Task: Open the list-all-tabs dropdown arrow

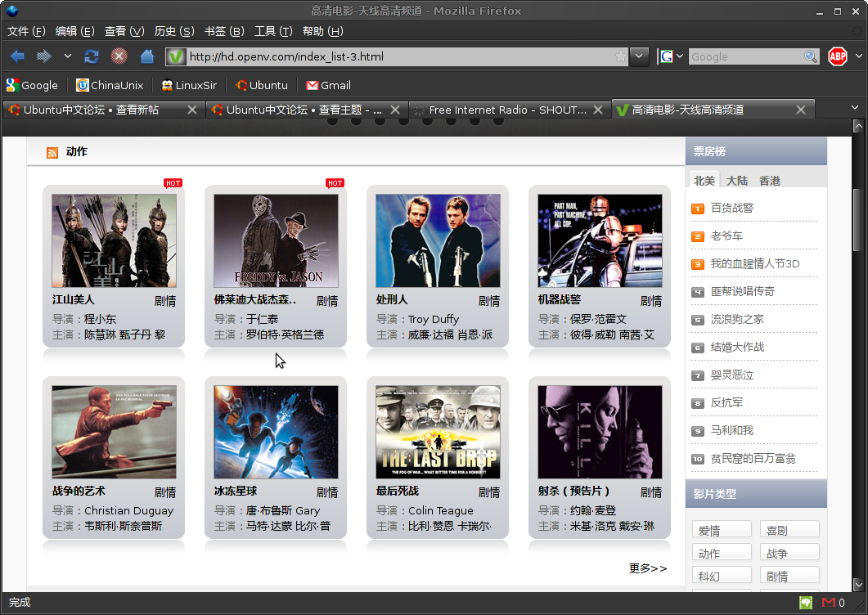Action: coord(855,107)
